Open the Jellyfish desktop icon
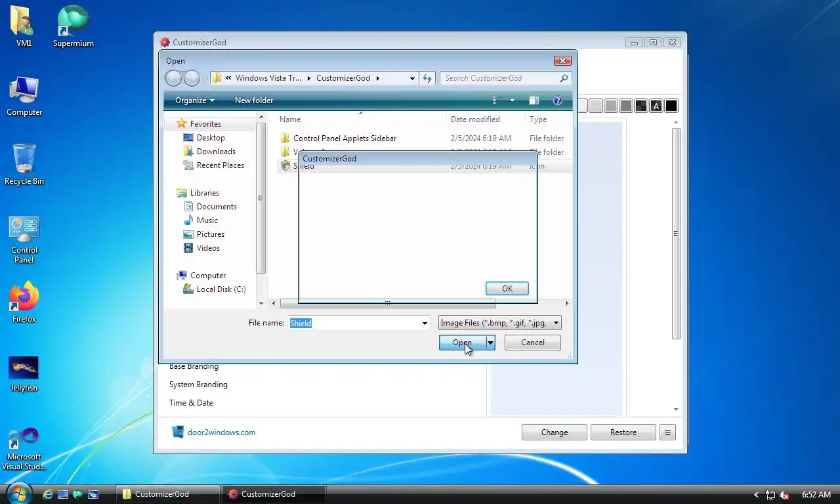This screenshot has width=840, height=504. [24, 374]
